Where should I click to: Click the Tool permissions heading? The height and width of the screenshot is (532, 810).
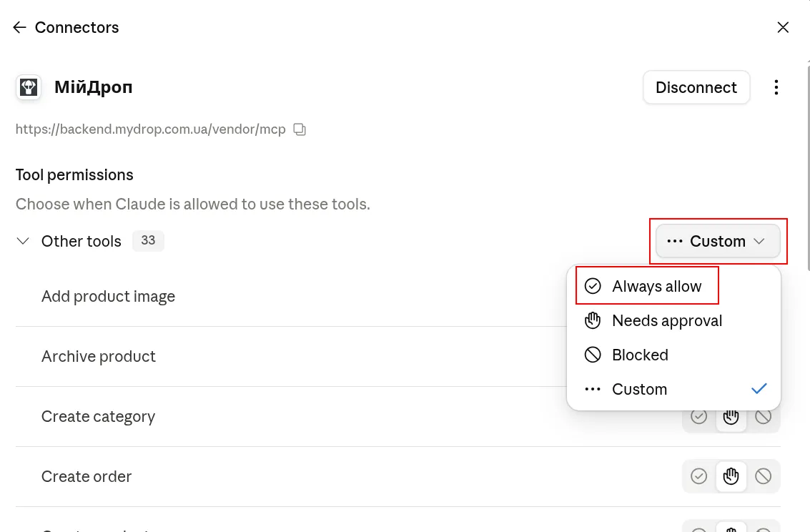click(74, 175)
